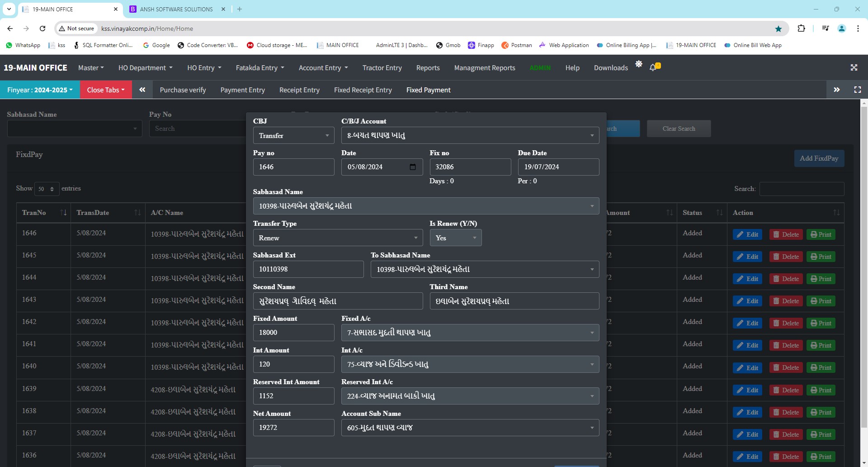Open the Account Entry menu
The height and width of the screenshot is (467, 868).
[323, 67]
